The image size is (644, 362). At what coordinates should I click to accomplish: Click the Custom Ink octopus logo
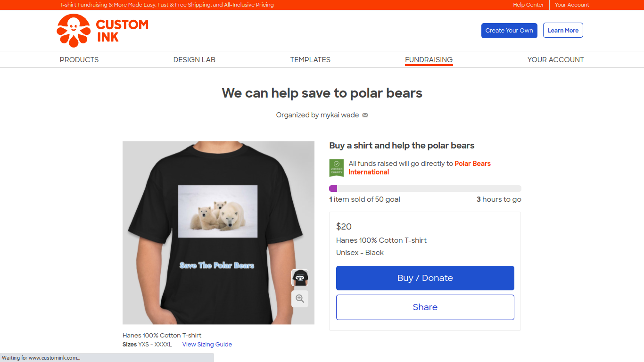click(74, 31)
